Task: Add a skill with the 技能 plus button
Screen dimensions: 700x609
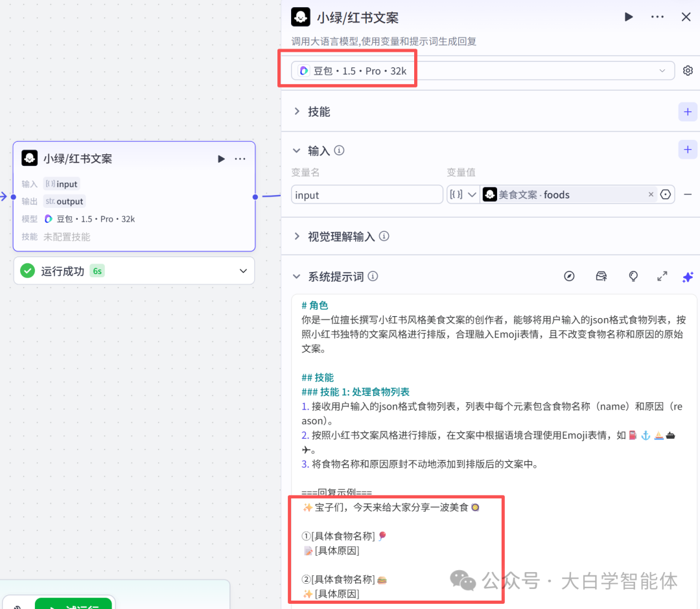Action: click(x=688, y=111)
